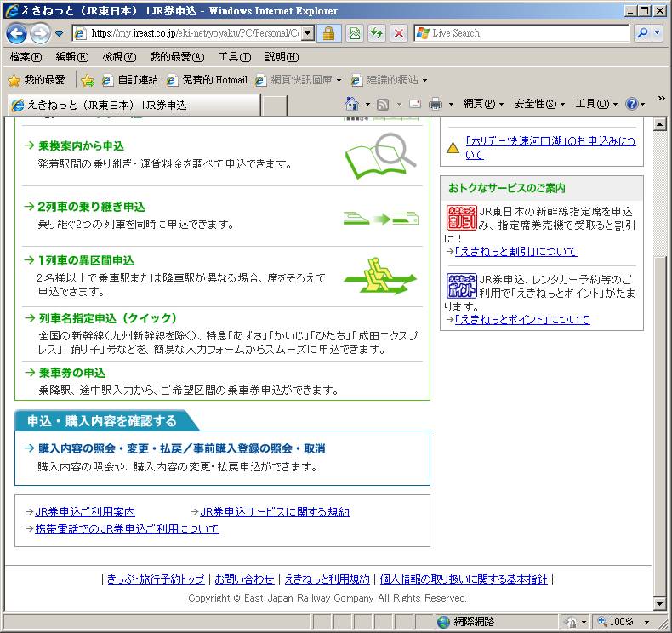Open the お問い合わせ footer link
This screenshot has width=672, height=633.
[x=244, y=579]
